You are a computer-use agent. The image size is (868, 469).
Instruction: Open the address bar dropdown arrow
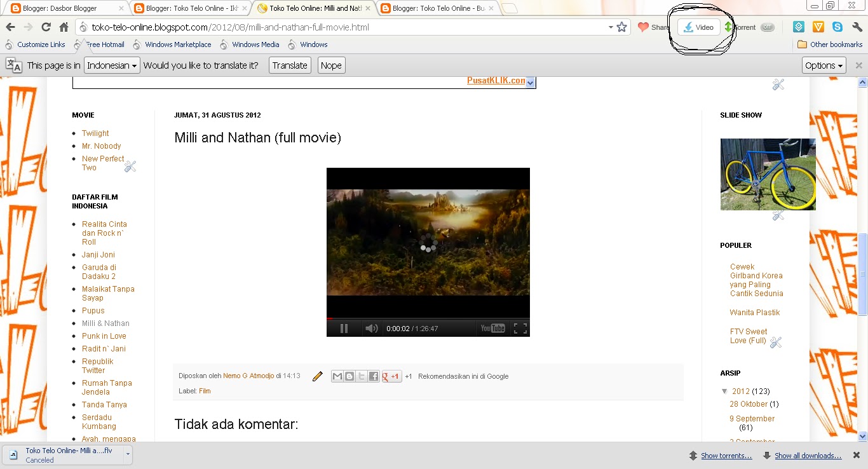point(611,27)
